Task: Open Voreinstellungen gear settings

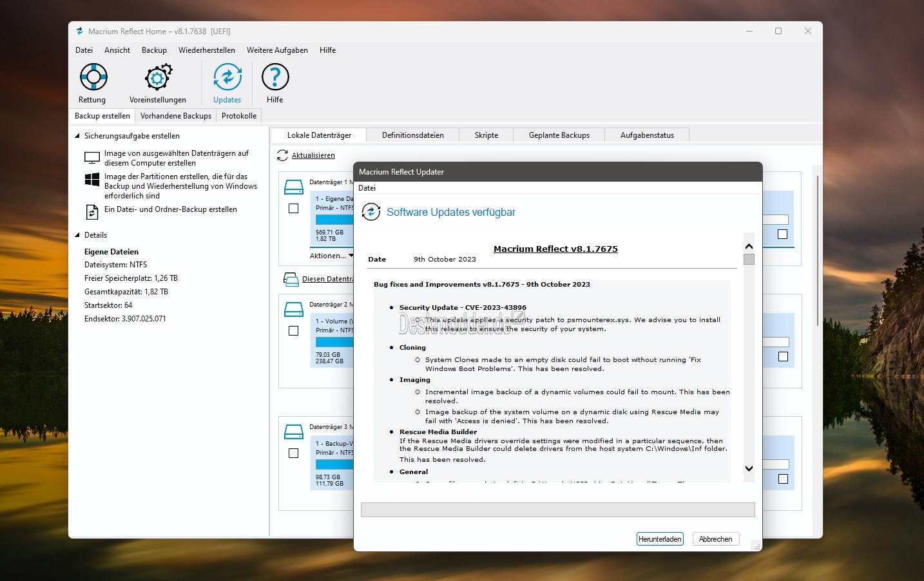Action: (x=159, y=77)
